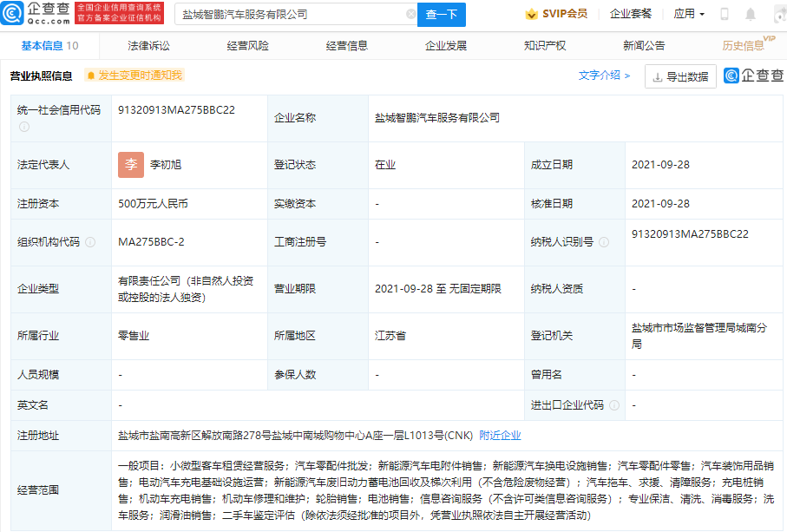The width and height of the screenshot is (787, 532).
Task: Switch to 历史信息 VIP tab
Action: [748, 44]
